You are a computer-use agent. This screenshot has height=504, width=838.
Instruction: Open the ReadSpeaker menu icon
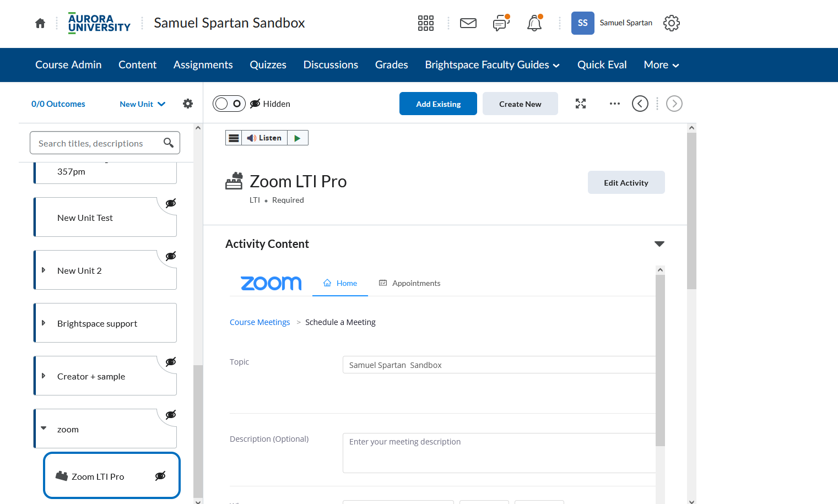234,138
